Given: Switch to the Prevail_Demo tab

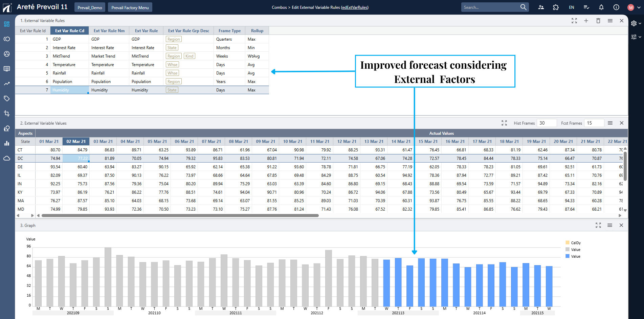Looking at the screenshot, I should (x=89, y=7).
